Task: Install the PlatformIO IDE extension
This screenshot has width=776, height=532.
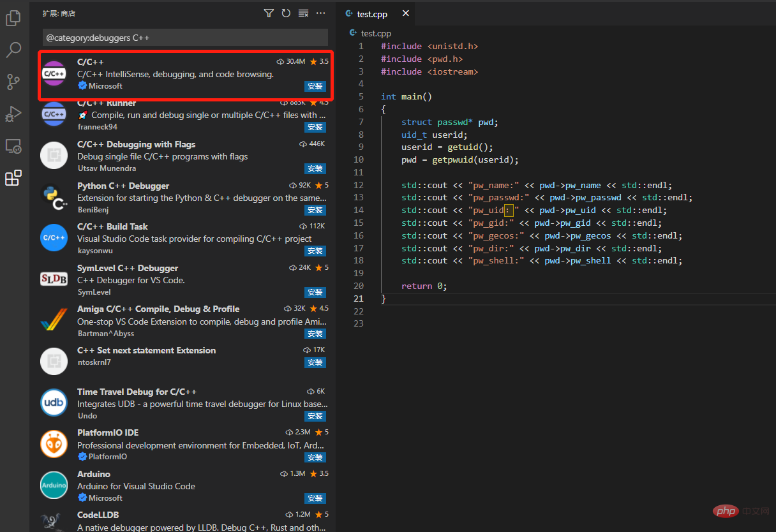Action: click(315, 457)
